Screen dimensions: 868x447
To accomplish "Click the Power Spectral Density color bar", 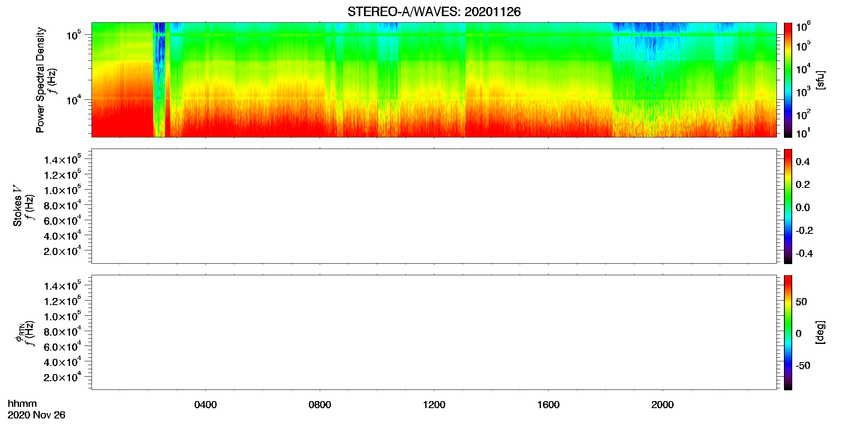I will tap(788, 80).
